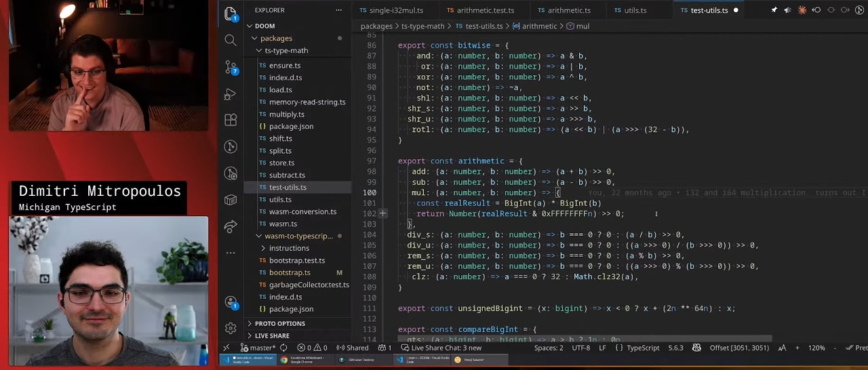The height and width of the screenshot is (370, 868).
Task: Click the remote window icon in status bar
Action: (x=226, y=348)
